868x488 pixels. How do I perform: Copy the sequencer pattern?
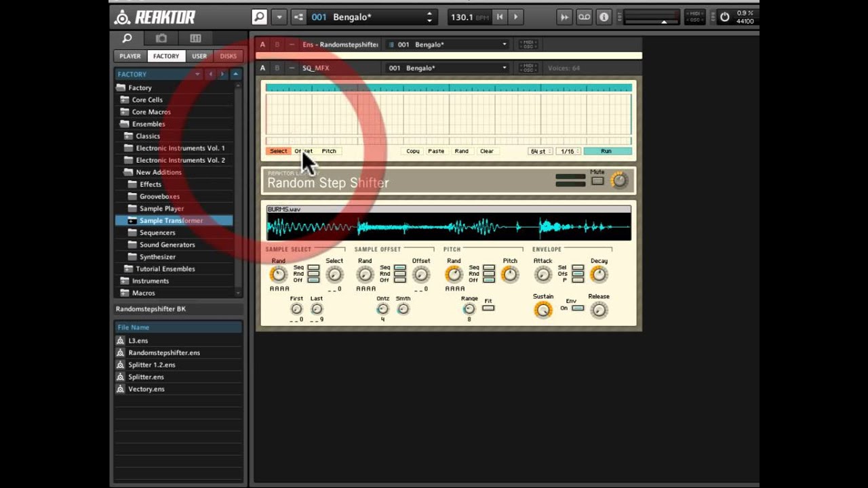coord(413,151)
